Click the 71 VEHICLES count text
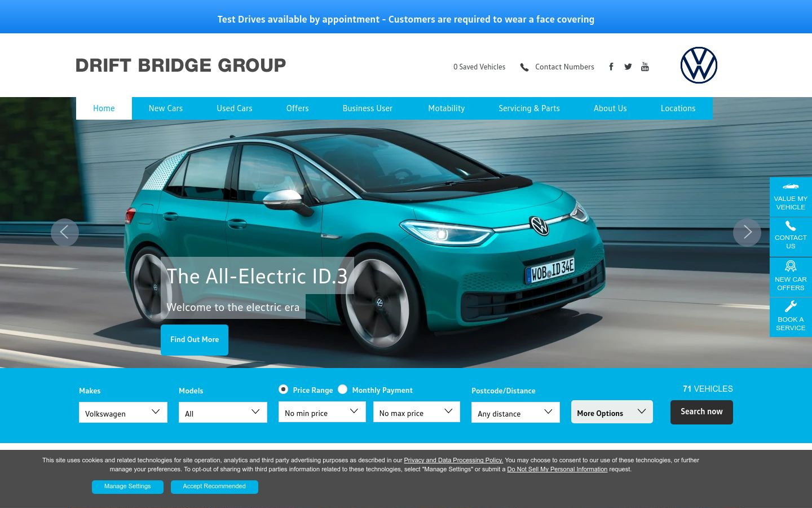The image size is (812, 508). tap(708, 389)
